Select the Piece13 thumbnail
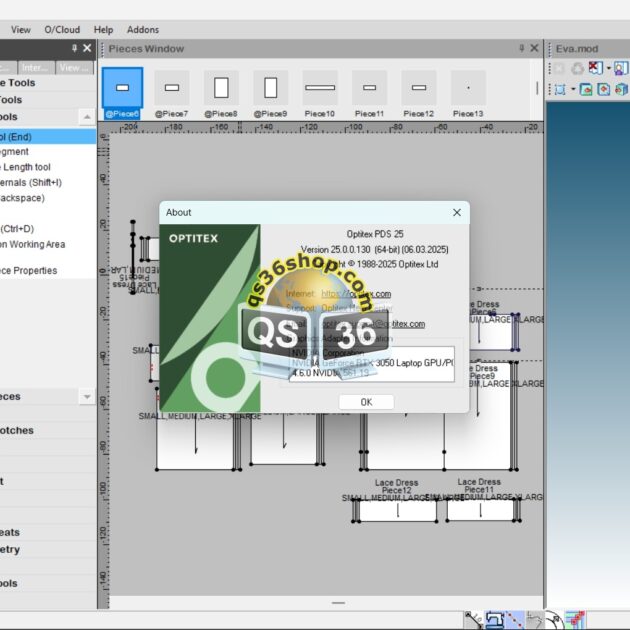The width and height of the screenshot is (630, 630). pyautogui.click(x=468, y=93)
